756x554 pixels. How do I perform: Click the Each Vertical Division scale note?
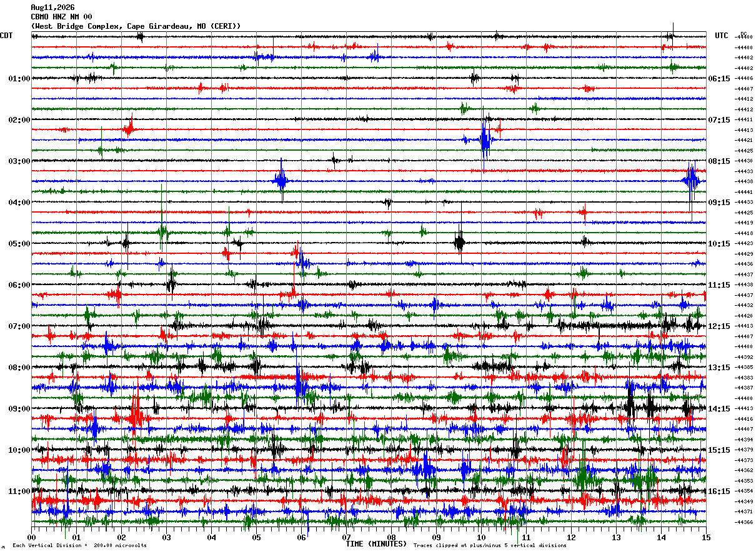[x=79, y=546]
